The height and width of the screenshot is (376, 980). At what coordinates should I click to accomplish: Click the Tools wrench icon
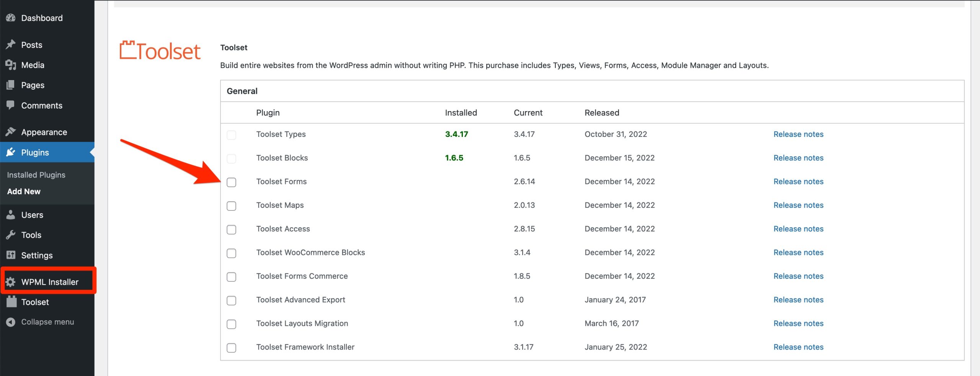coord(11,235)
